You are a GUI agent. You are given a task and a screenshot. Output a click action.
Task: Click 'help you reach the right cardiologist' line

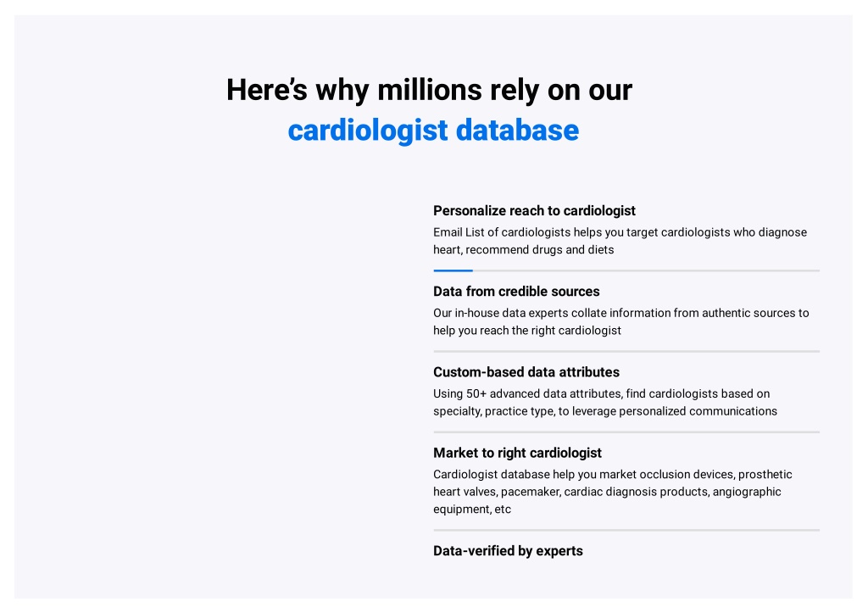point(527,331)
